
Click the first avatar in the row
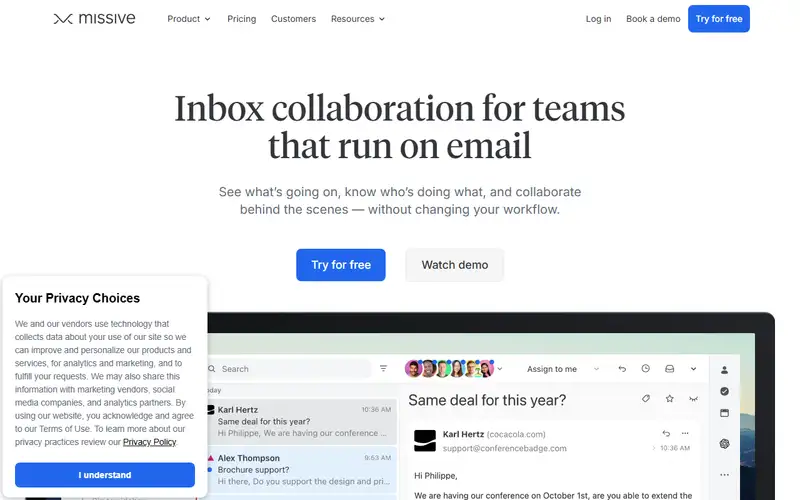click(x=413, y=368)
